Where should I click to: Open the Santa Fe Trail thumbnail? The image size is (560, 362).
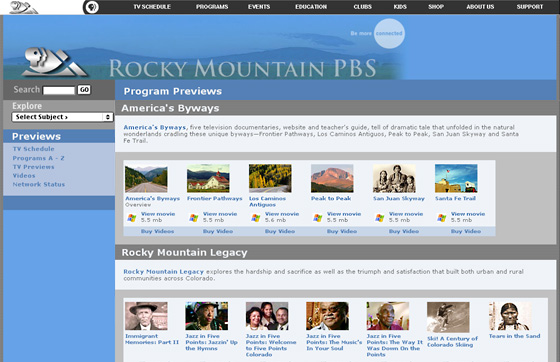point(456,178)
